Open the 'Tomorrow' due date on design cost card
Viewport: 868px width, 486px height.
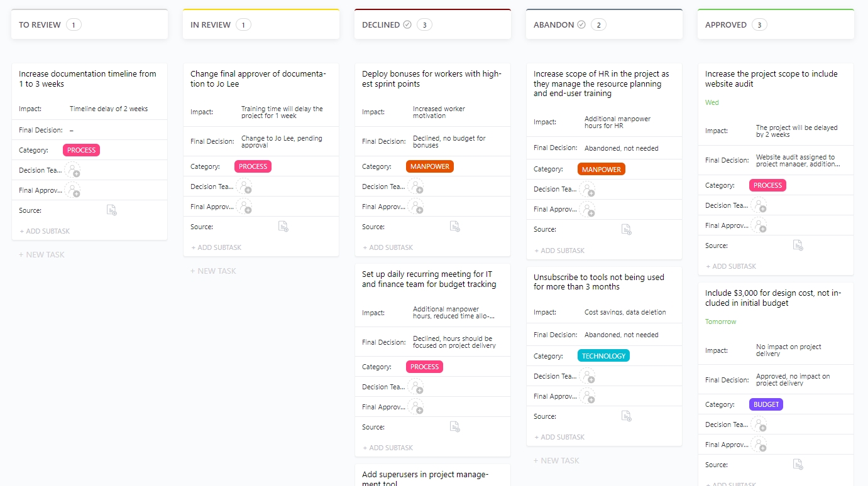(x=720, y=321)
